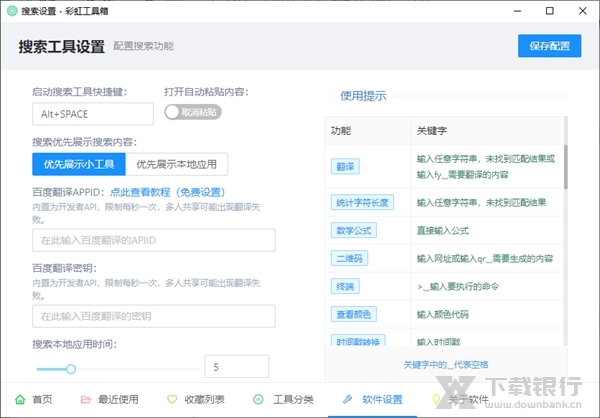Image resolution: width=600 pixels, height=418 pixels.
Task: Close the 搜索设置 window
Action: (582, 11)
